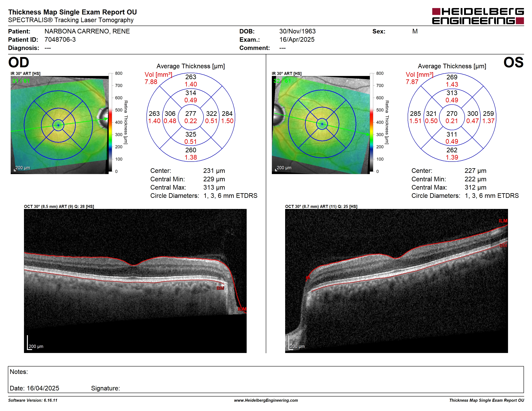This screenshot has height=411, width=532.
Task: Click OD scan counter 31 / 61
Action: click(x=21, y=81)
